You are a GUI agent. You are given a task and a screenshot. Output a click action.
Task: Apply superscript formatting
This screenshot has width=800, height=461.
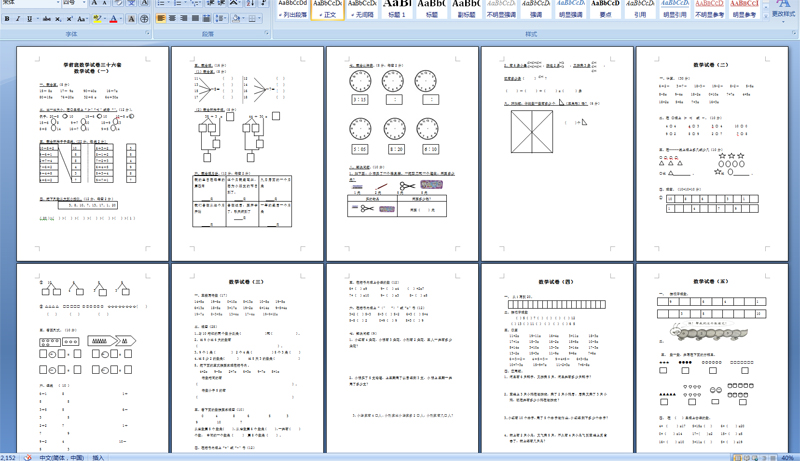(x=69, y=19)
